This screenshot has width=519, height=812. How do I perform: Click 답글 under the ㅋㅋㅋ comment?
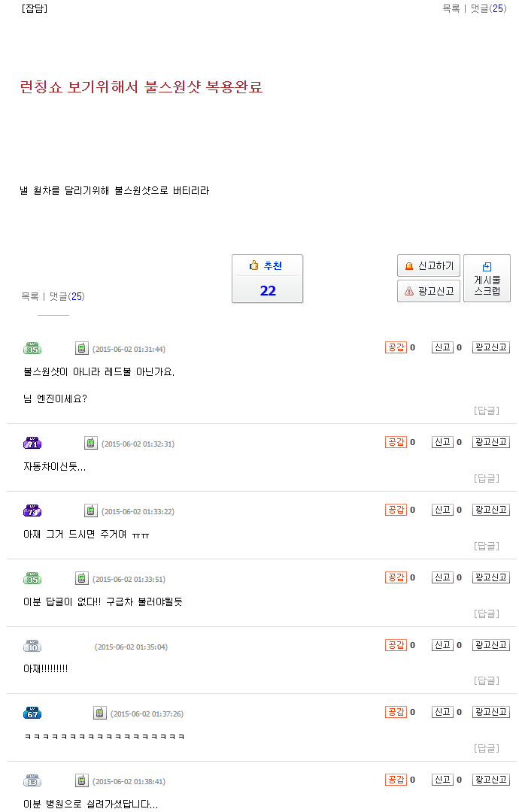pyautogui.click(x=487, y=748)
